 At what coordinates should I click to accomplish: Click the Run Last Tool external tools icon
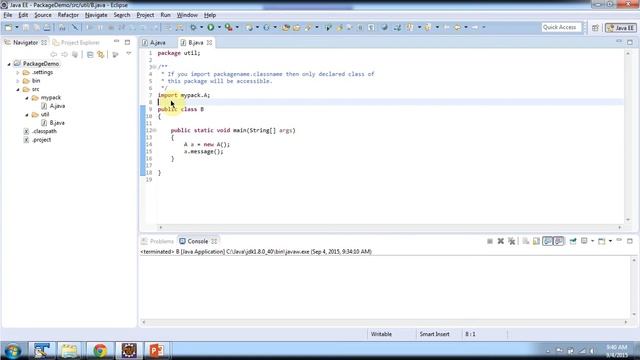pos(229,27)
